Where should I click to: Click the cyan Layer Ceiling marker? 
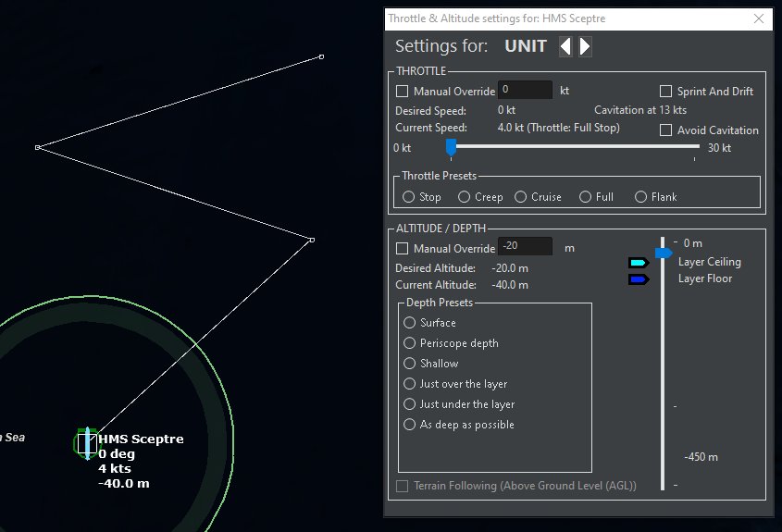639,263
